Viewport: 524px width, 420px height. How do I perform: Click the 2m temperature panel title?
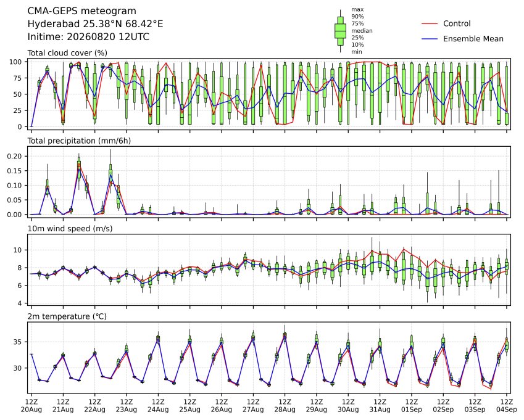pyautogui.click(x=67, y=316)
